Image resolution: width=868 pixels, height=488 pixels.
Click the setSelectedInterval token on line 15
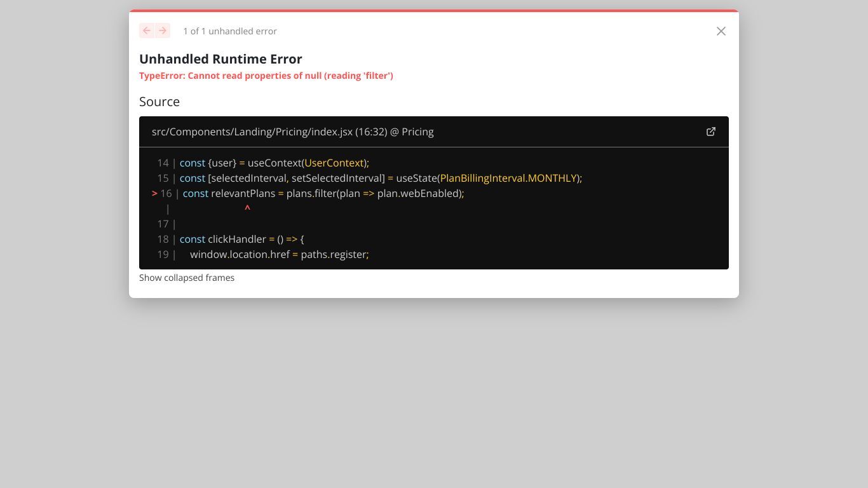(x=336, y=178)
